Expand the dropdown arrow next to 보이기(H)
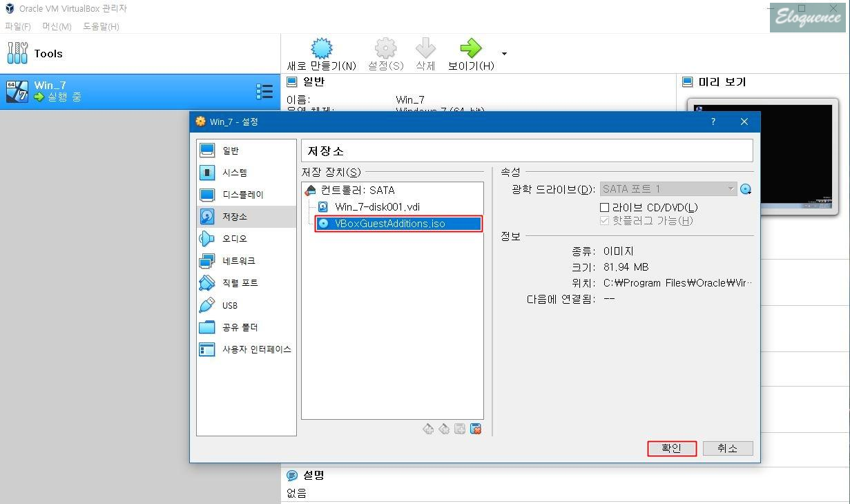 (504, 54)
